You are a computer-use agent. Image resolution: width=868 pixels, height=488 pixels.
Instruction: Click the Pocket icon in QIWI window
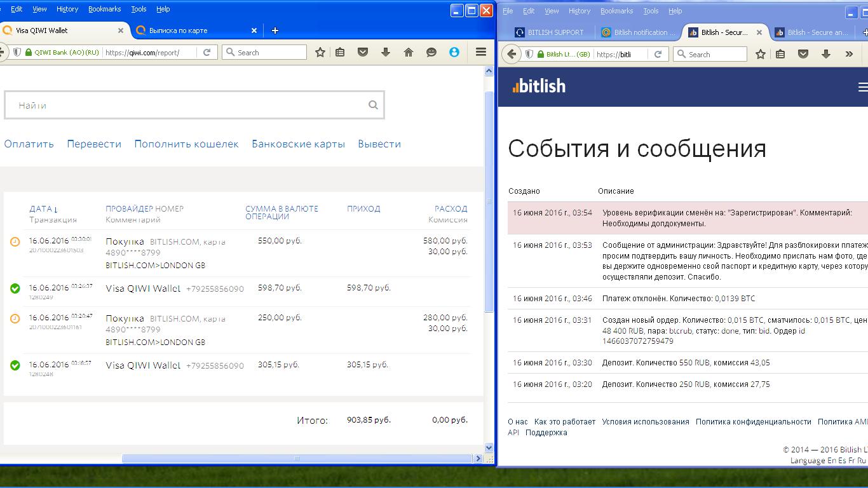[x=363, y=52]
